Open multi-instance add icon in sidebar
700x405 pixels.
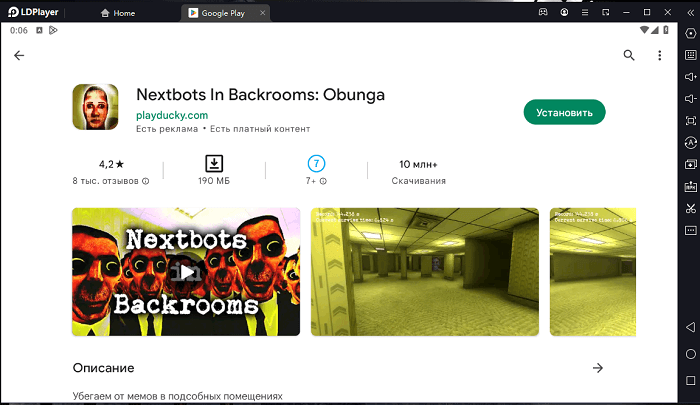click(x=690, y=164)
